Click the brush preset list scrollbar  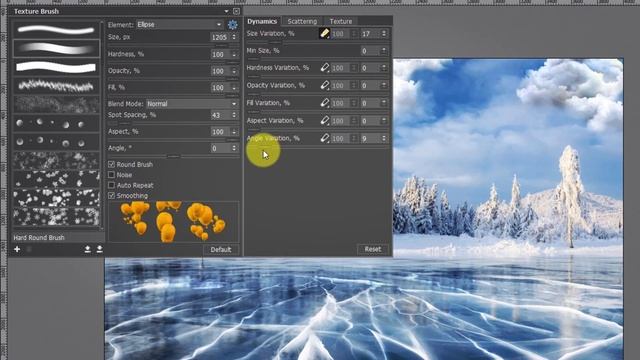[x=102, y=125]
